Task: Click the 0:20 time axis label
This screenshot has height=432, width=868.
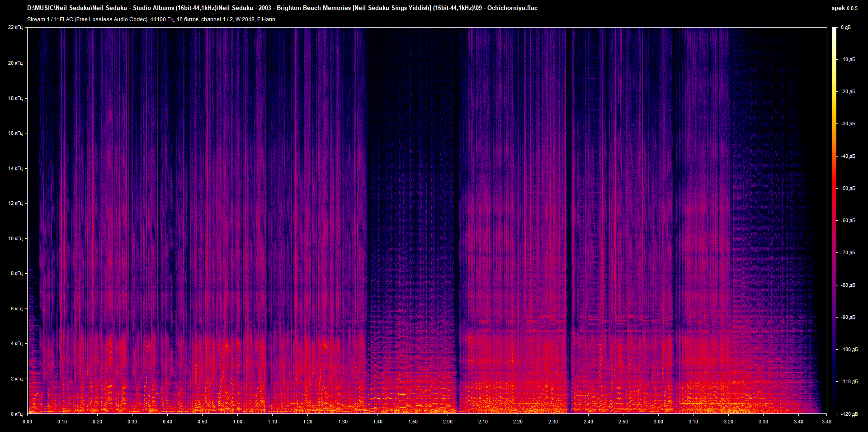Action: [97, 422]
